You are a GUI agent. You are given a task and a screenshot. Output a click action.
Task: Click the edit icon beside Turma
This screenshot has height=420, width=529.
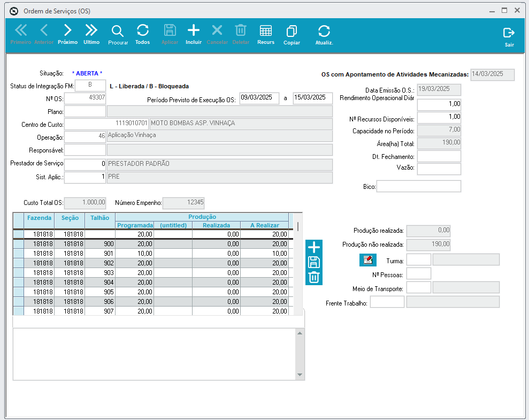(367, 260)
